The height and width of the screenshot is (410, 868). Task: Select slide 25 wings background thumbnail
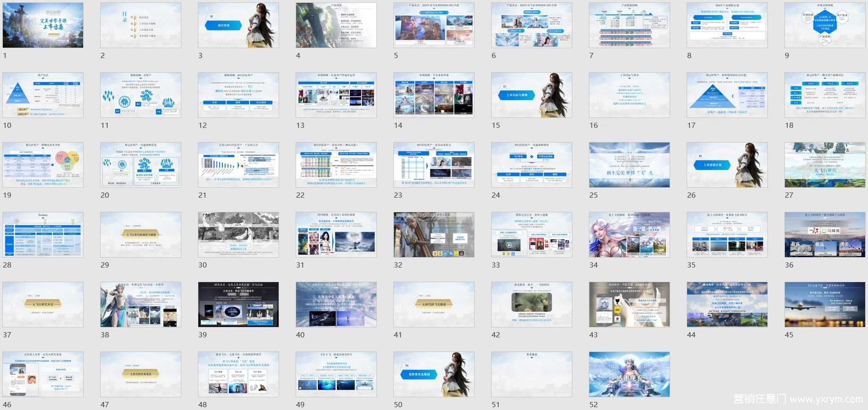pos(630,165)
